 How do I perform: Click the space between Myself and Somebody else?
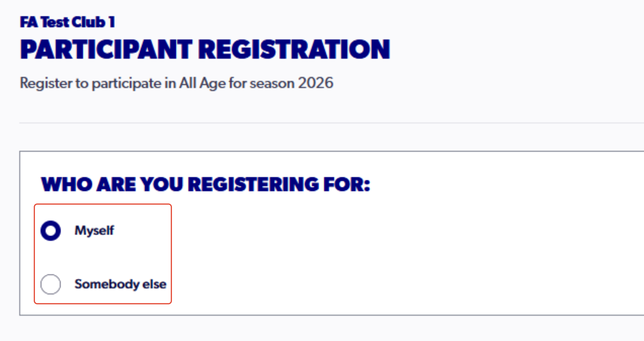pos(103,257)
